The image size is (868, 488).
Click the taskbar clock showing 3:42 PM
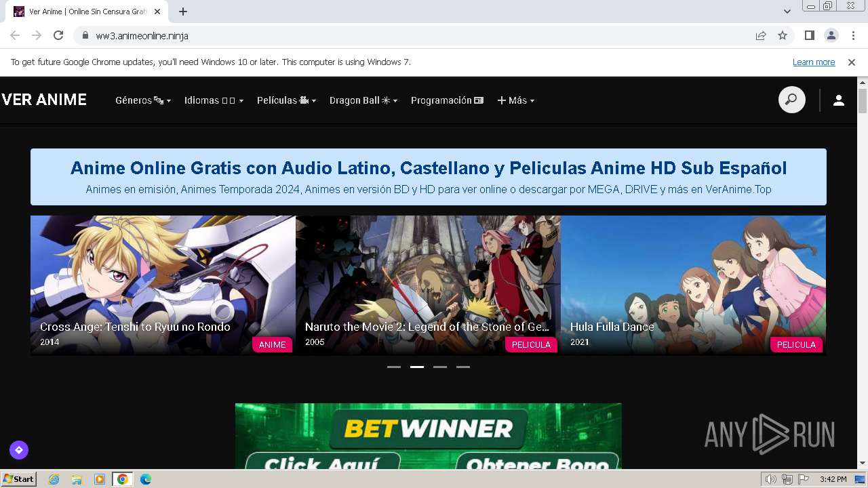[833, 479]
